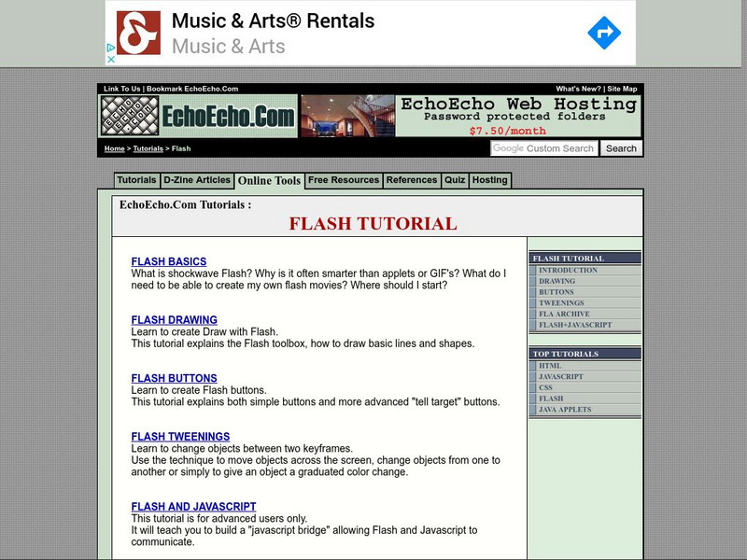Switch to the Tutorials tab
This screenshot has width=747, height=560.
(138, 180)
